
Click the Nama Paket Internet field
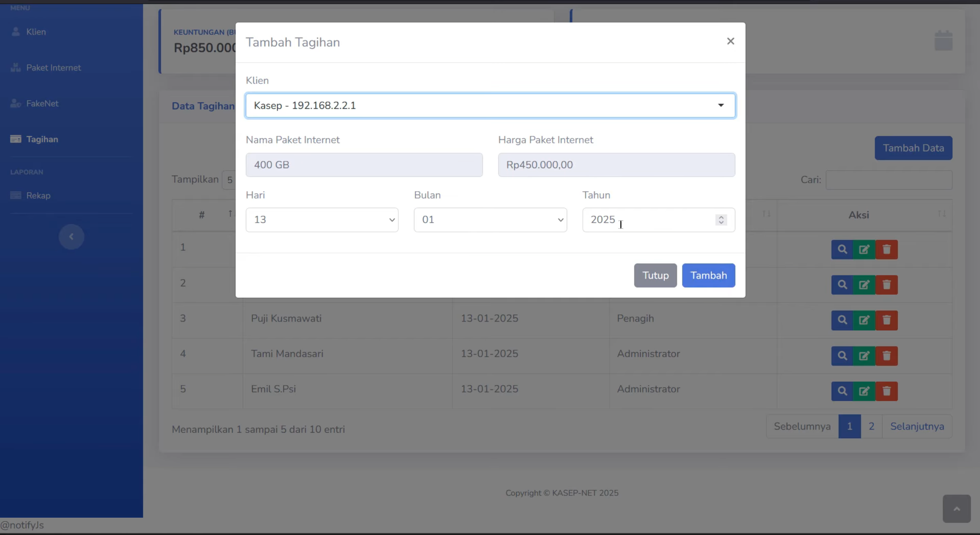(364, 165)
